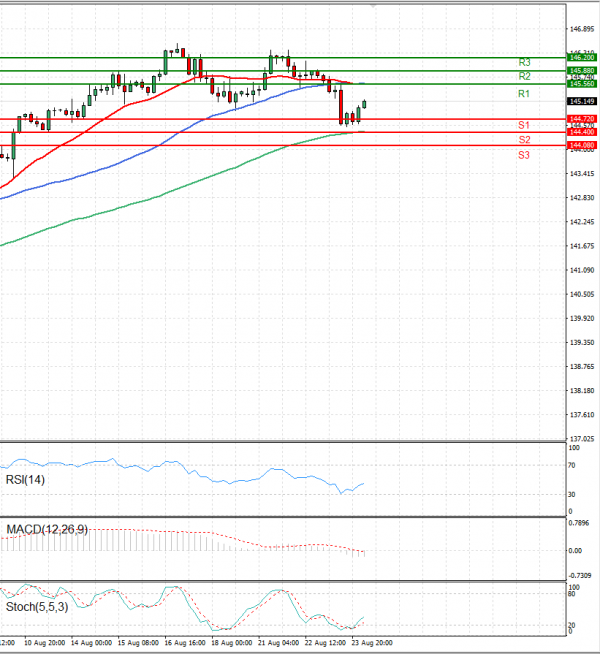Select the red 144.720 price tag

click(x=582, y=119)
